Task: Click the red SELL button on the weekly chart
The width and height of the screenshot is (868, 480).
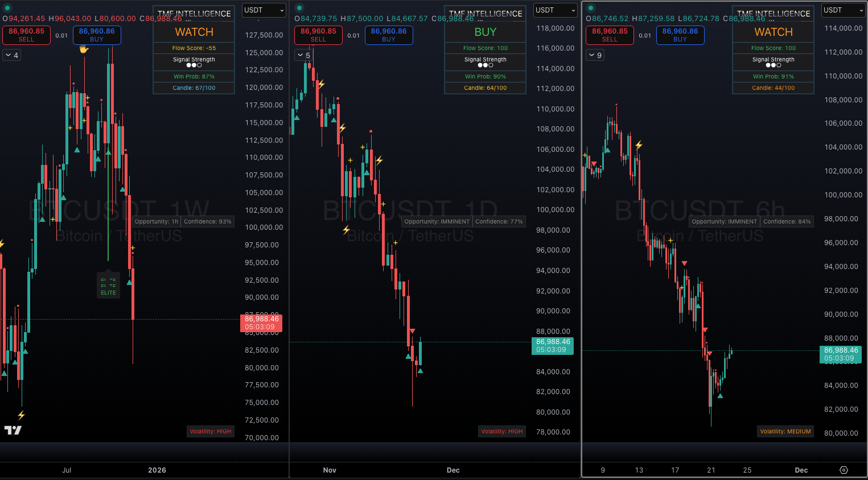Action: point(26,35)
